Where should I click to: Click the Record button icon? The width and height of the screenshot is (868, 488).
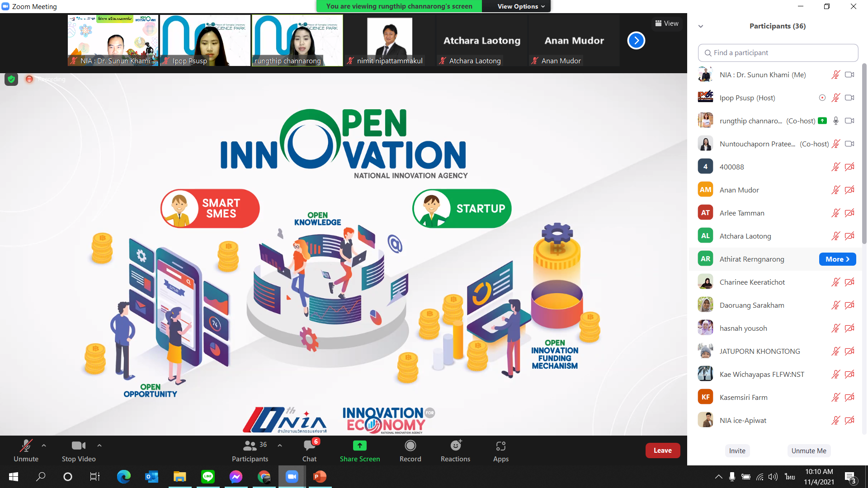[x=410, y=446]
